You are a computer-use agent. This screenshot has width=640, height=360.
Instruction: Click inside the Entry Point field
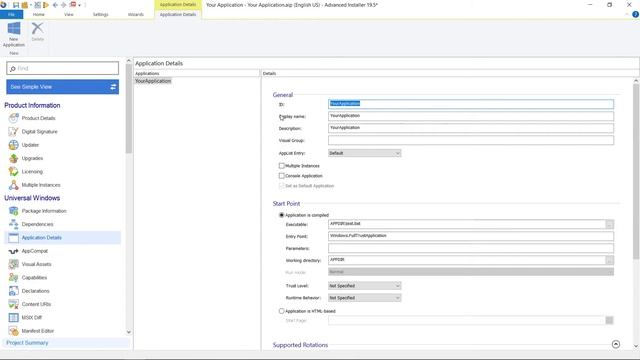tap(471, 236)
